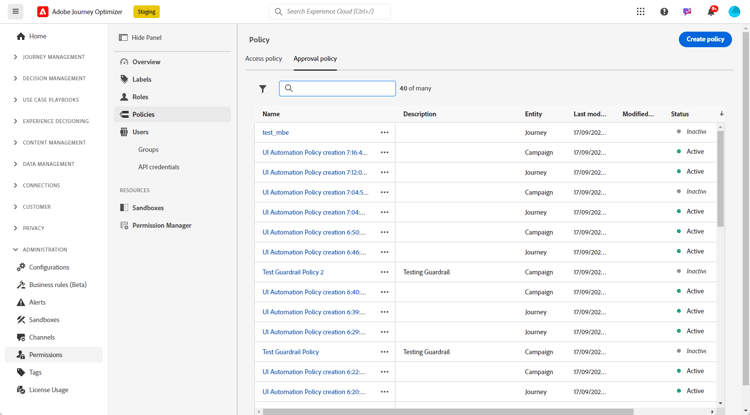This screenshot has height=415, width=750.
Task: Click the Create policy button
Action: click(x=705, y=39)
